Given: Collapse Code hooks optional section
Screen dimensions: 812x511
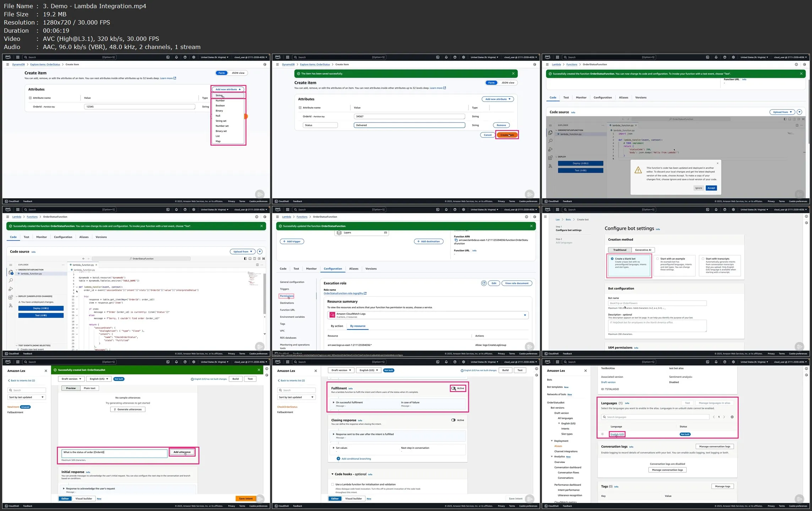Looking at the screenshot, I should pos(333,474).
